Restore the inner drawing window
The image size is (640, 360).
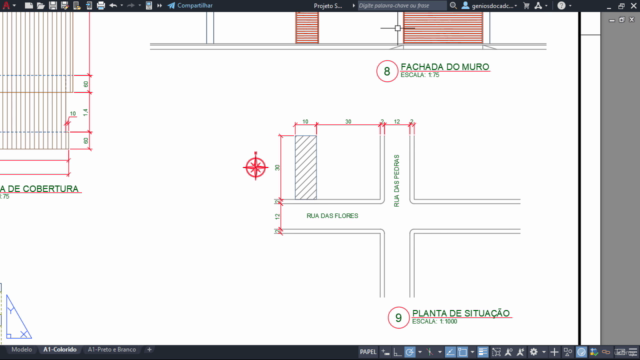(622, 20)
